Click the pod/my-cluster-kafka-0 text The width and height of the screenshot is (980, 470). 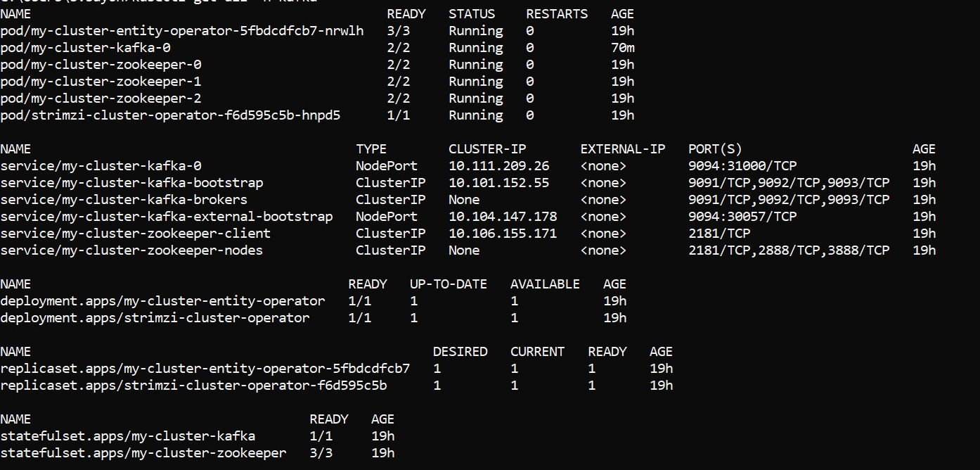(x=85, y=48)
